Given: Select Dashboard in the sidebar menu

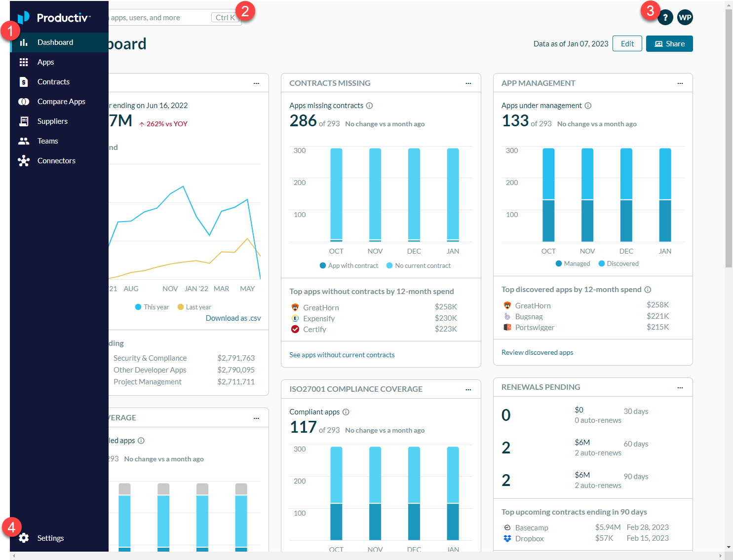Looking at the screenshot, I should point(55,42).
